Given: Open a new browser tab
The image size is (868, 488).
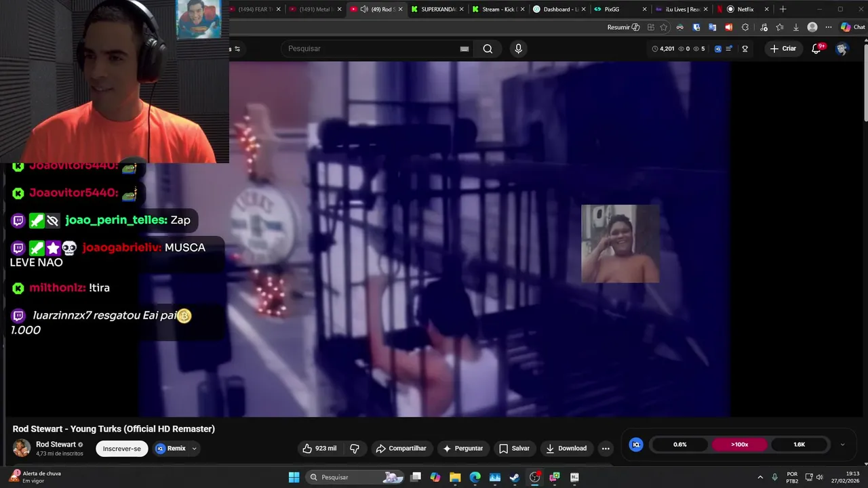Looking at the screenshot, I should pos(783,9).
